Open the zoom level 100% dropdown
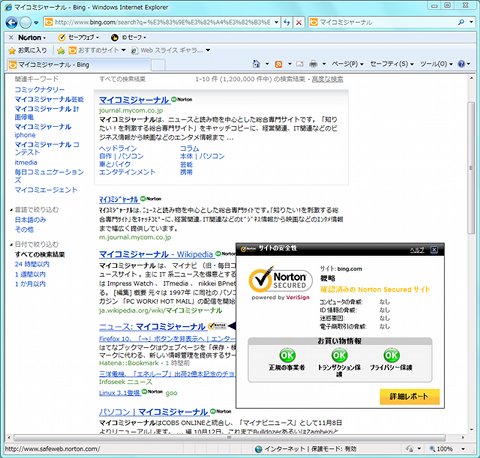Viewport: 480px width, 458px height. pos(463,449)
